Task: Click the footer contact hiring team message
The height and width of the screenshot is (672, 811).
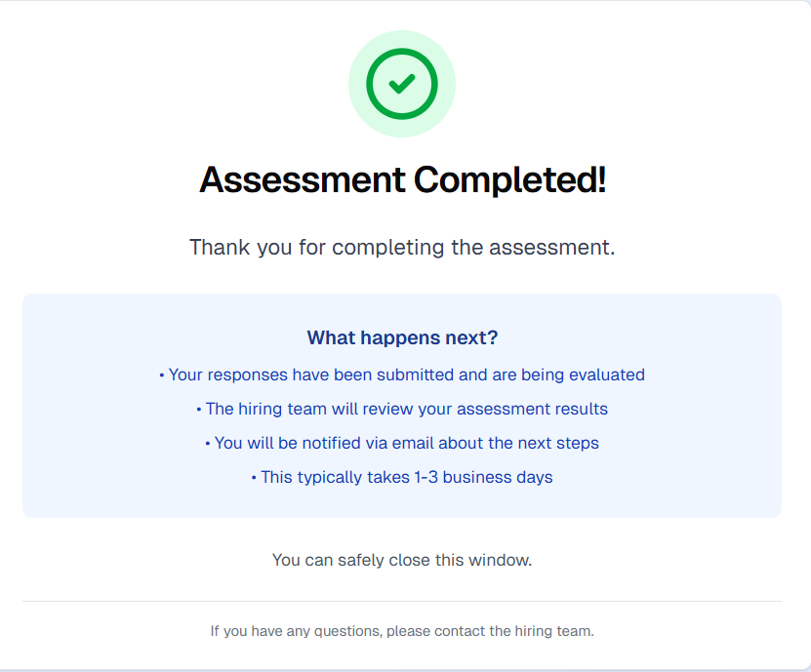Action: (x=402, y=631)
